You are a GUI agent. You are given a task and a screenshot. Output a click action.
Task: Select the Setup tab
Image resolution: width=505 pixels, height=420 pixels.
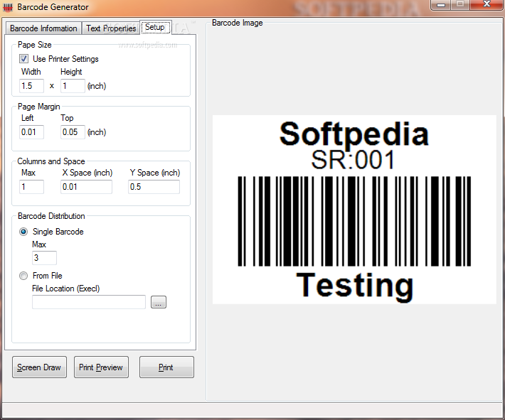(155, 27)
